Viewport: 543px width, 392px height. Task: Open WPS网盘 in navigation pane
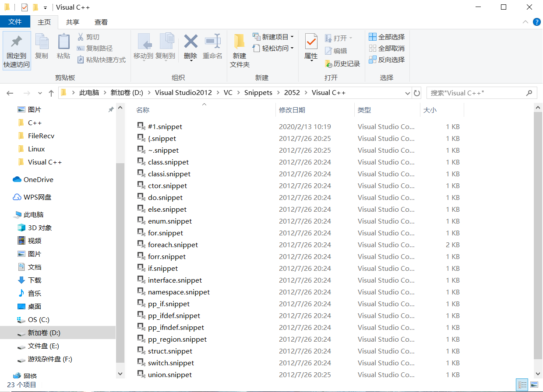[32, 197]
